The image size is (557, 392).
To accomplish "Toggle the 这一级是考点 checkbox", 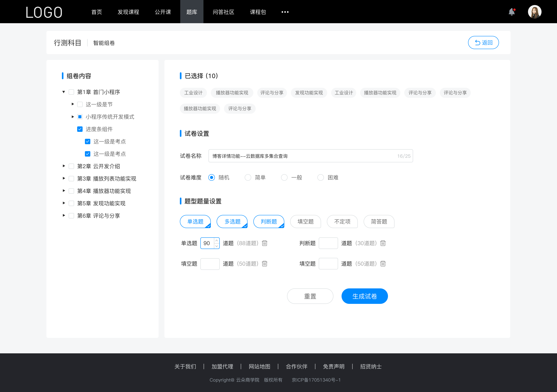I will (87, 141).
